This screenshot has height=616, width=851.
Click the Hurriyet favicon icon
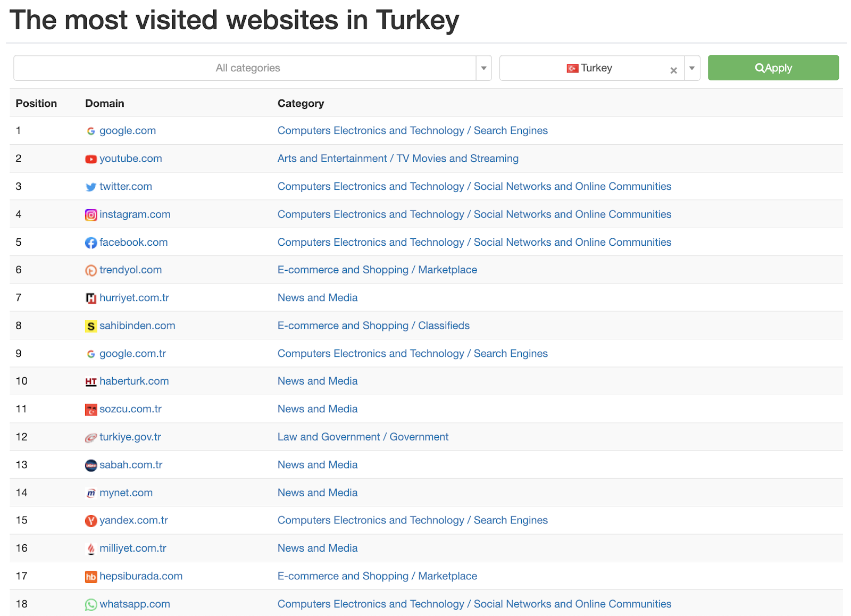coord(91,298)
